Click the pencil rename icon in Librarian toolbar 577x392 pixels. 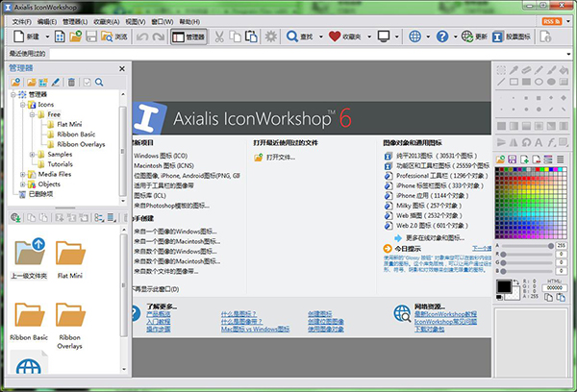56,82
